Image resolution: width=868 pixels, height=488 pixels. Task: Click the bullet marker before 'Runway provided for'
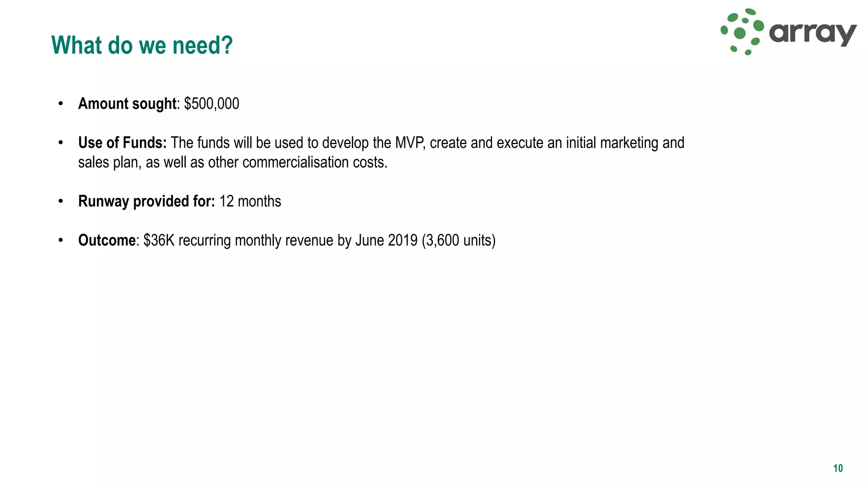(x=61, y=201)
